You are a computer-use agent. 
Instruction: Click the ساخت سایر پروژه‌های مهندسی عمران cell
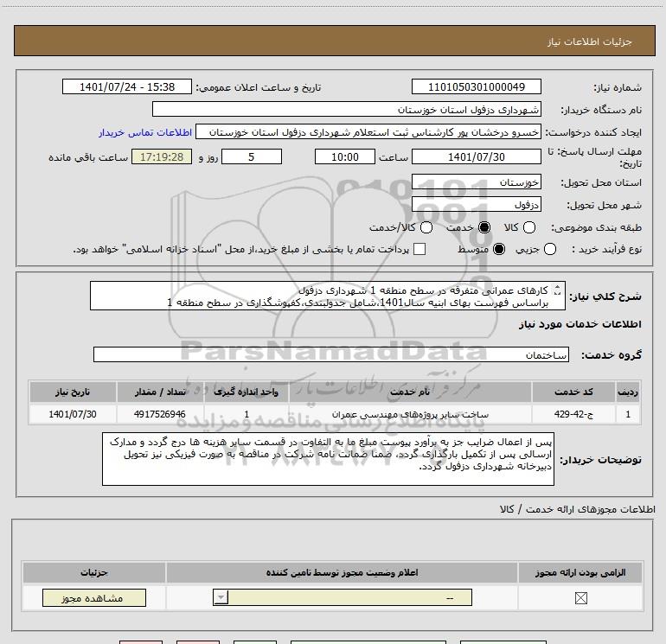410,414
